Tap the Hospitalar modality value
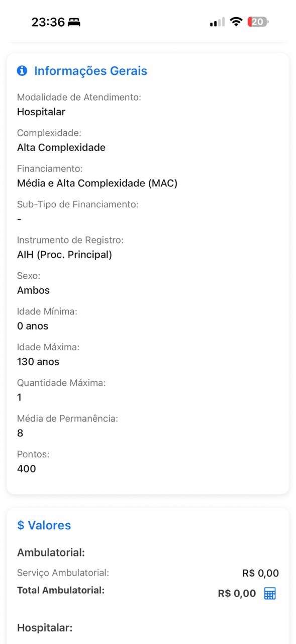The width and height of the screenshot is (296, 644). [x=41, y=112]
